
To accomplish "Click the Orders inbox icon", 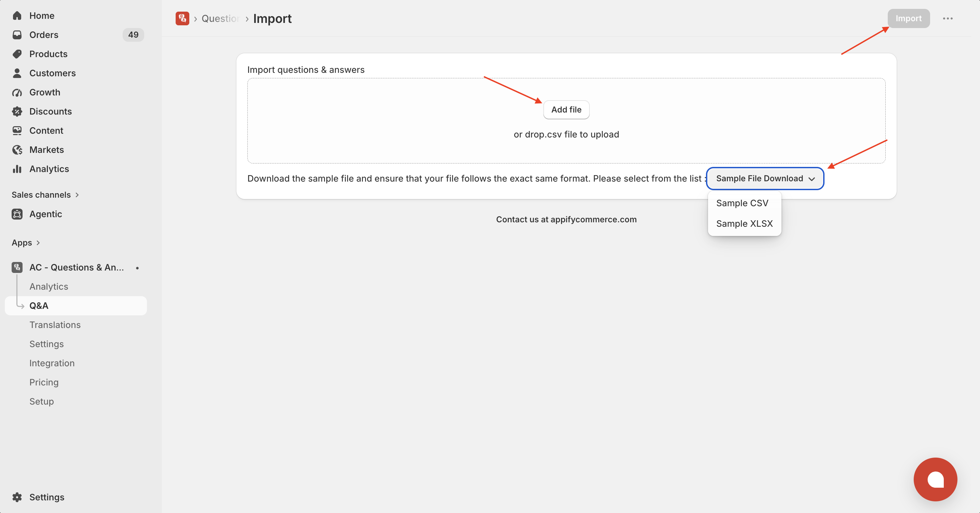I will click(17, 35).
